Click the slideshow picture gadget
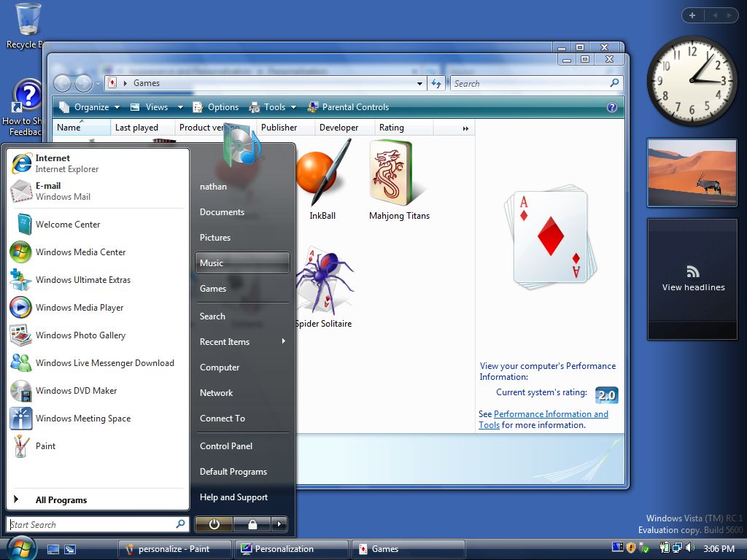Image resolution: width=747 pixels, height=560 pixels. coord(692,173)
